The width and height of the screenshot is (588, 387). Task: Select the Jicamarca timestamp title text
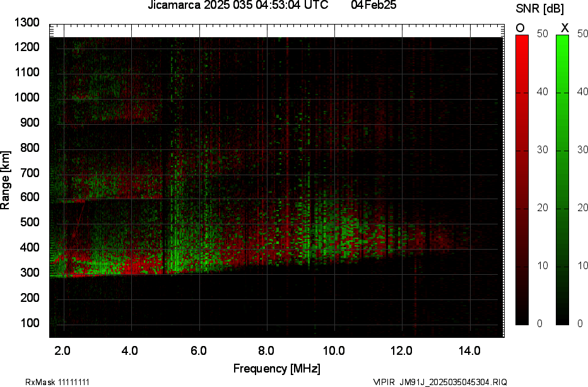click(x=237, y=6)
